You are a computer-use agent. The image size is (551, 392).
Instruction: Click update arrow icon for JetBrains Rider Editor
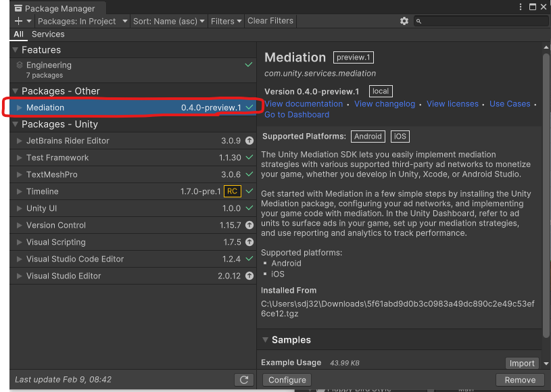[249, 141]
